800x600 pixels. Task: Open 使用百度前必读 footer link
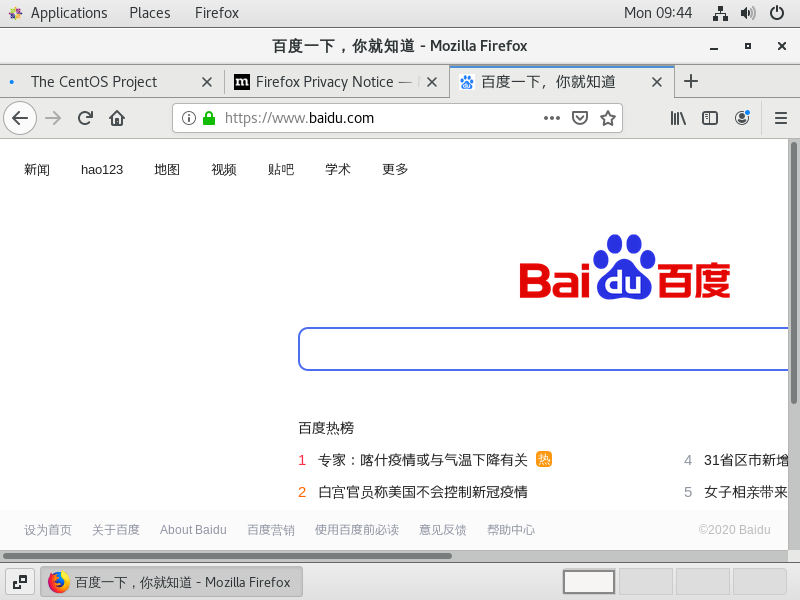click(x=357, y=530)
